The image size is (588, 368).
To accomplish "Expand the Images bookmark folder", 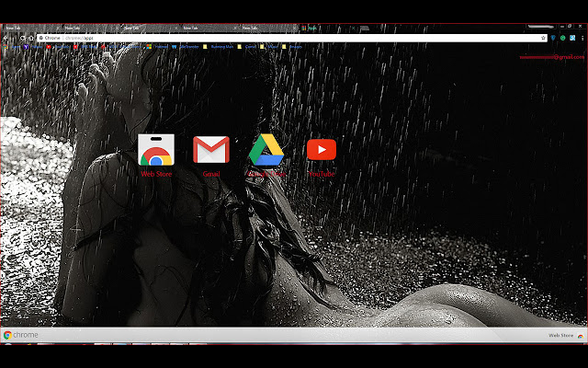I will tap(292, 47).
